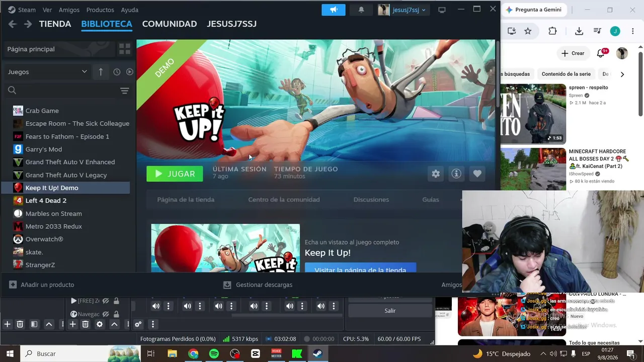Viewport: 644px width, 362px height.
Task: Toggle visibility of the [FREE] source in OBS
Action: (x=106, y=301)
